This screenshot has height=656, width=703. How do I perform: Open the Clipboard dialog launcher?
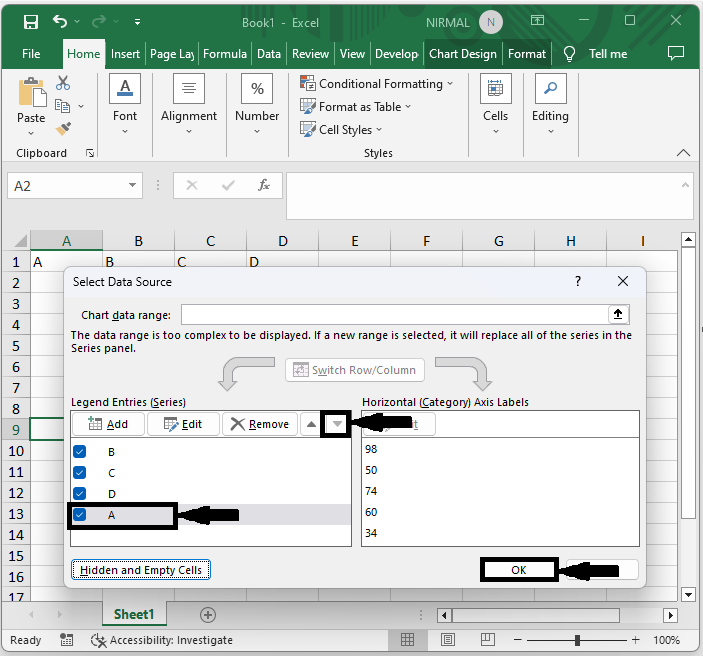click(90, 153)
